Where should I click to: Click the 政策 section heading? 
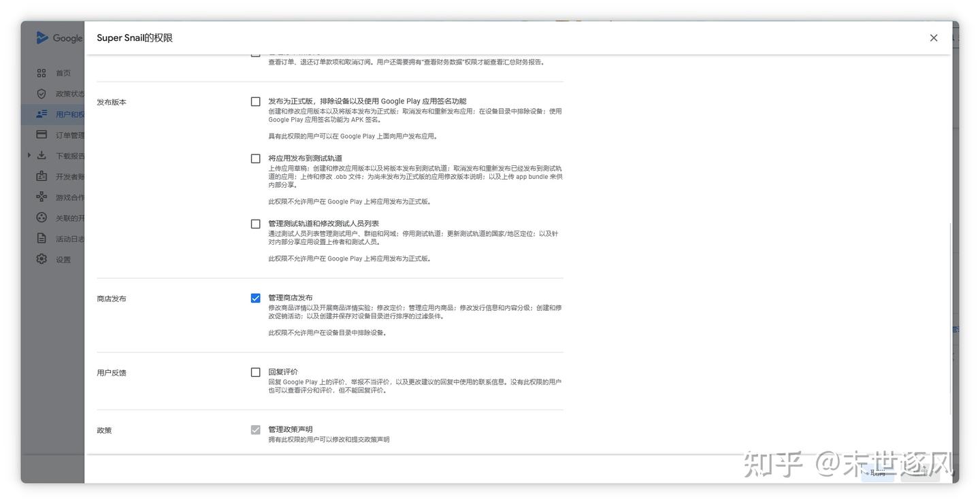pyautogui.click(x=104, y=431)
